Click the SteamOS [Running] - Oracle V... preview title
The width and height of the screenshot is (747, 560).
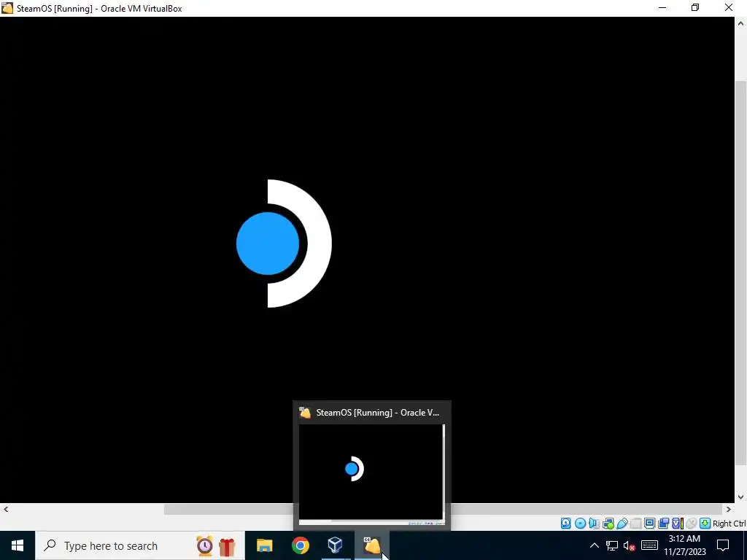pyautogui.click(x=377, y=413)
